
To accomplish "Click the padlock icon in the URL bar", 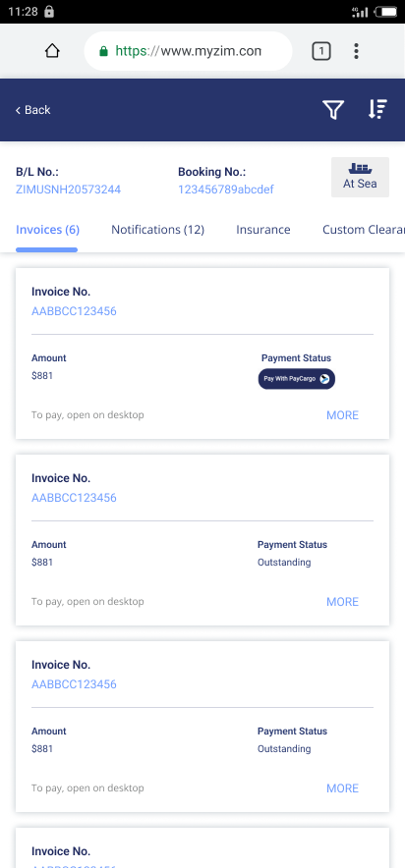I will coord(103,51).
